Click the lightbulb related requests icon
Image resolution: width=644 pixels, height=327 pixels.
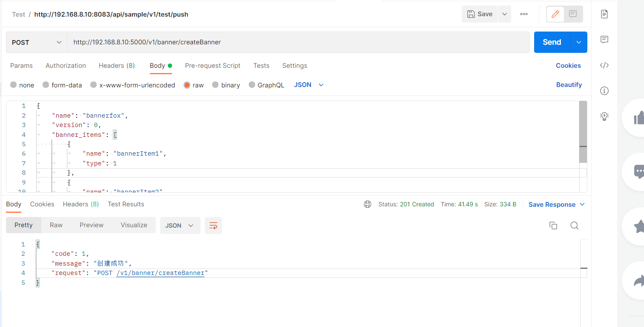point(604,116)
